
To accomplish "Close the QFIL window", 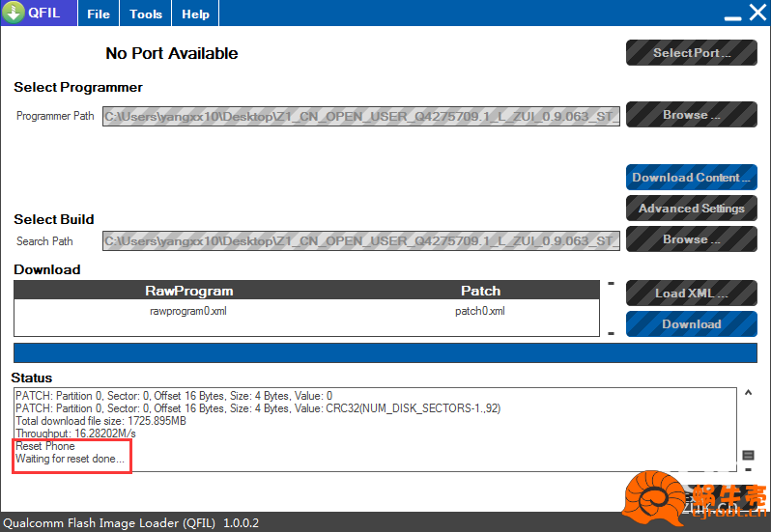I will click(757, 13).
